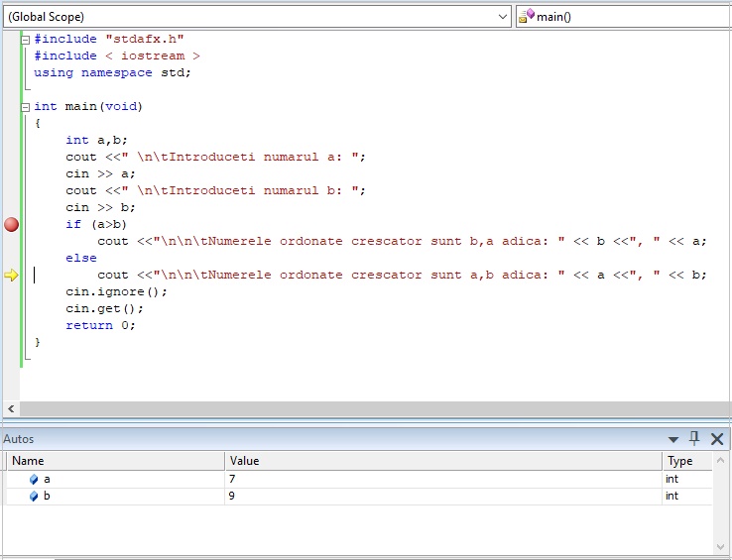Click Autos panel scroll up arrow
The height and width of the screenshot is (560, 732).
[x=720, y=461]
